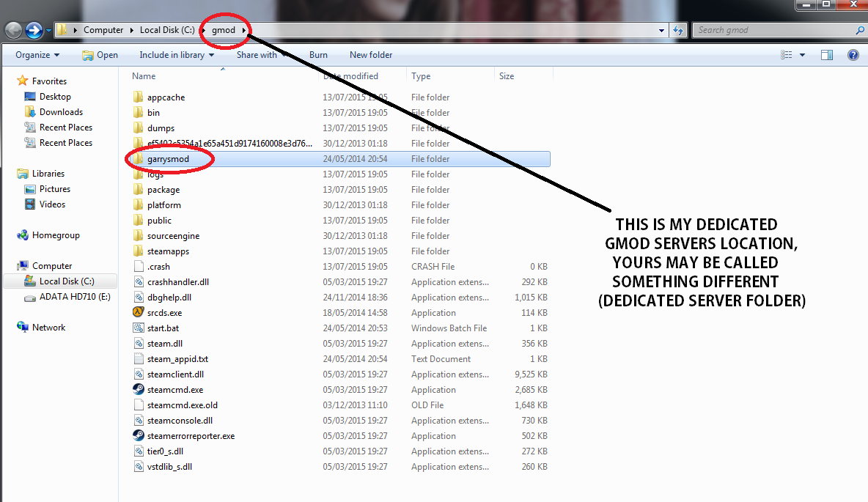Expand the Share with menu

(261, 55)
